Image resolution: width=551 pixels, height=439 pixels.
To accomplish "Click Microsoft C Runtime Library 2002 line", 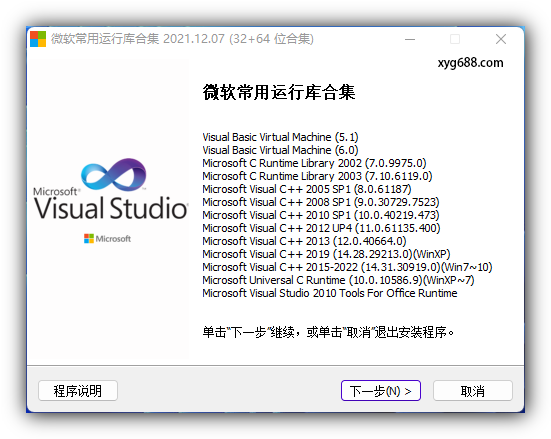I will (x=314, y=163).
